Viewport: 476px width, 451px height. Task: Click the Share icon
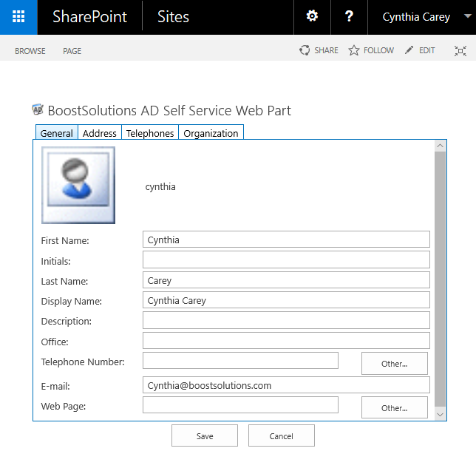305,50
